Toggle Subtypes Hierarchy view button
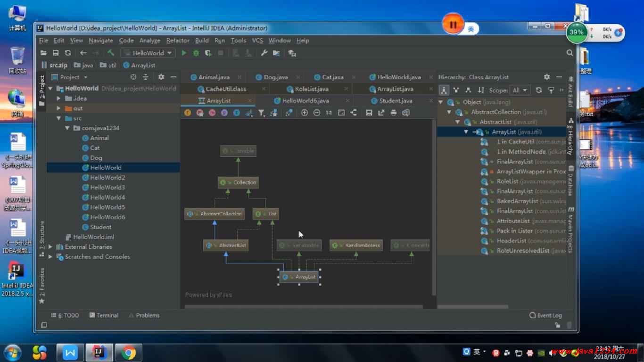Screen dimensions: 644x362 (468, 90)
